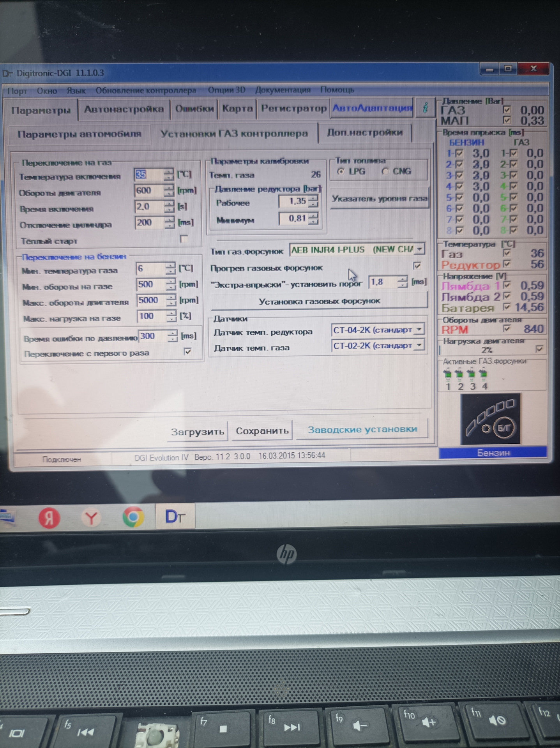Toggle Нагрузка двигателя display checkbox

click(x=539, y=349)
